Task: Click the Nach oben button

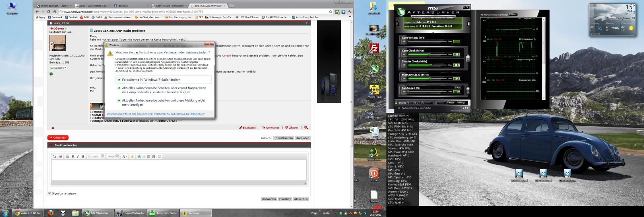Action: (x=303, y=138)
